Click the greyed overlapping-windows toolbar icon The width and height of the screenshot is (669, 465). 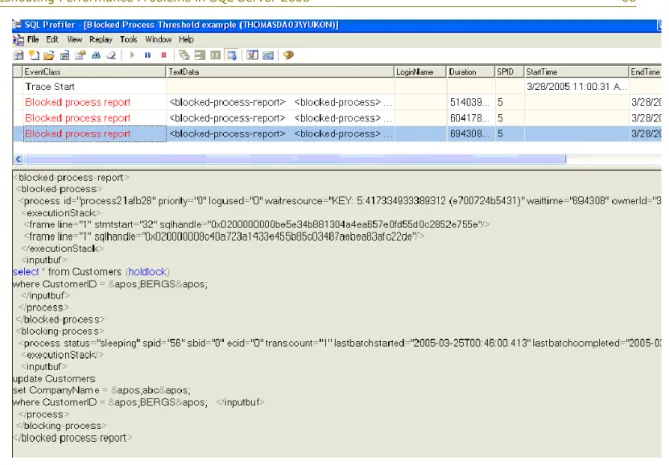(x=184, y=55)
